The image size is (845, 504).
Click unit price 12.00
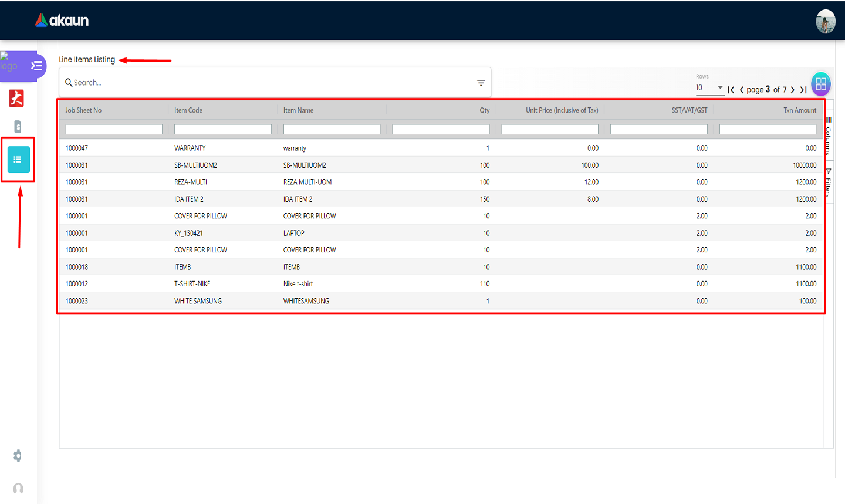click(x=591, y=182)
